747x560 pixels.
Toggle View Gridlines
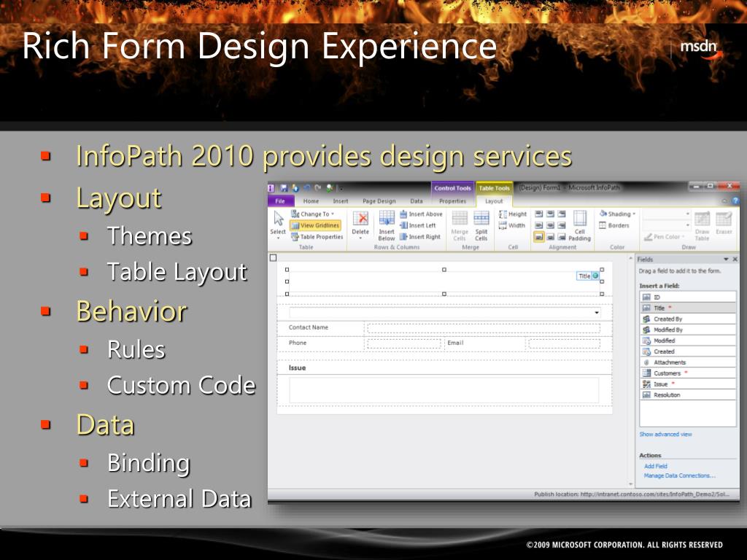point(315,225)
